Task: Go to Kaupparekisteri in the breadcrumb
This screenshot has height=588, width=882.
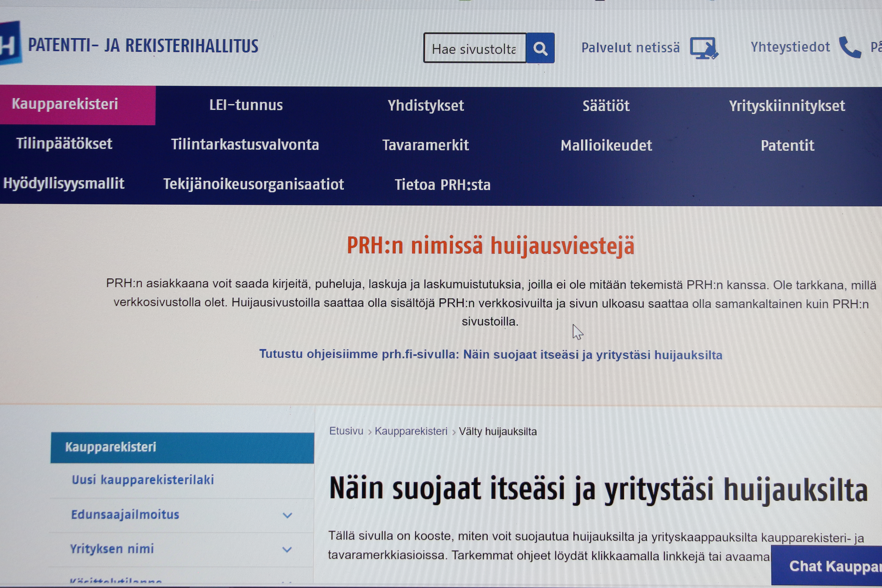Action: click(x=411, y=431)
